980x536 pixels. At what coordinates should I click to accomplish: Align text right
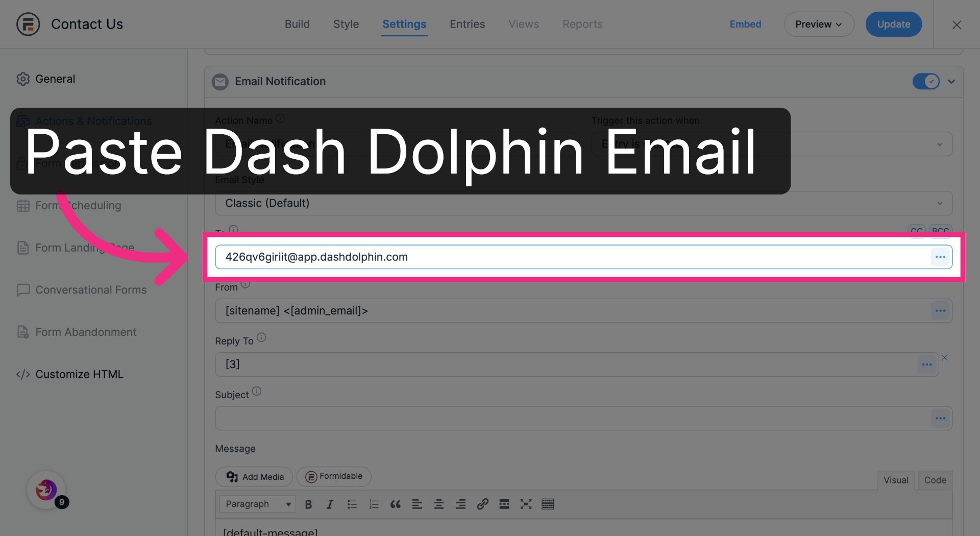pyautogui.click(x=460, y=504)
